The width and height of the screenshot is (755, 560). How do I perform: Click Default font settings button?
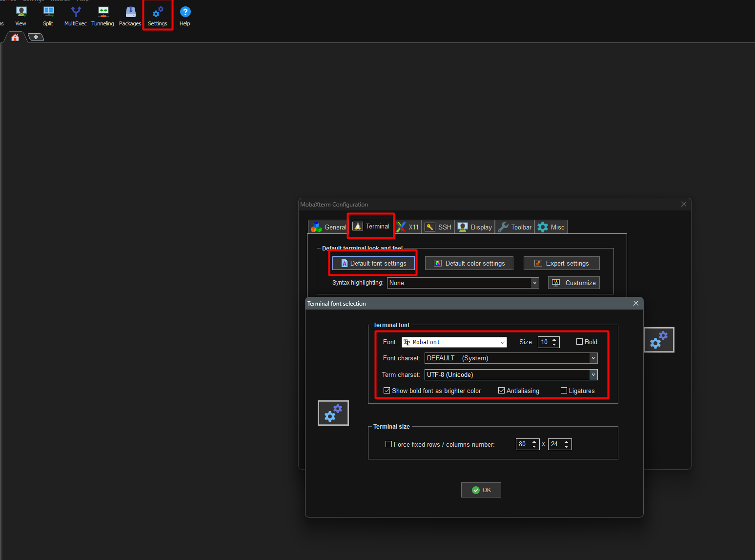click(x=373, y=263)
